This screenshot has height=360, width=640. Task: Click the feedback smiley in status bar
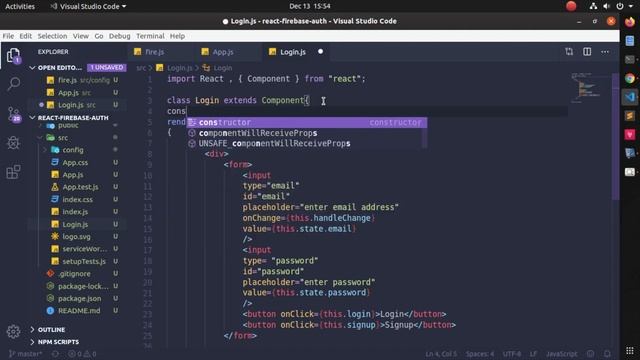(x=590, y=354)
